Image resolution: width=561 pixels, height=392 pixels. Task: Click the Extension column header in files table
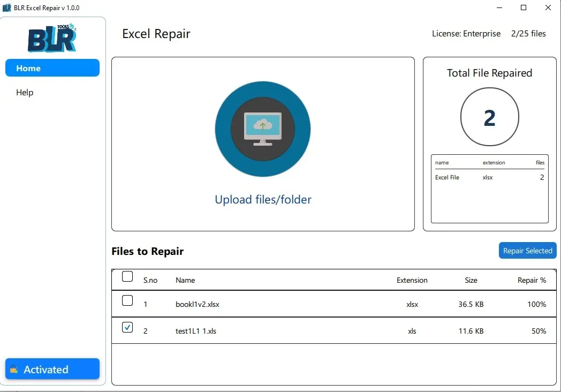click(412, 280)
